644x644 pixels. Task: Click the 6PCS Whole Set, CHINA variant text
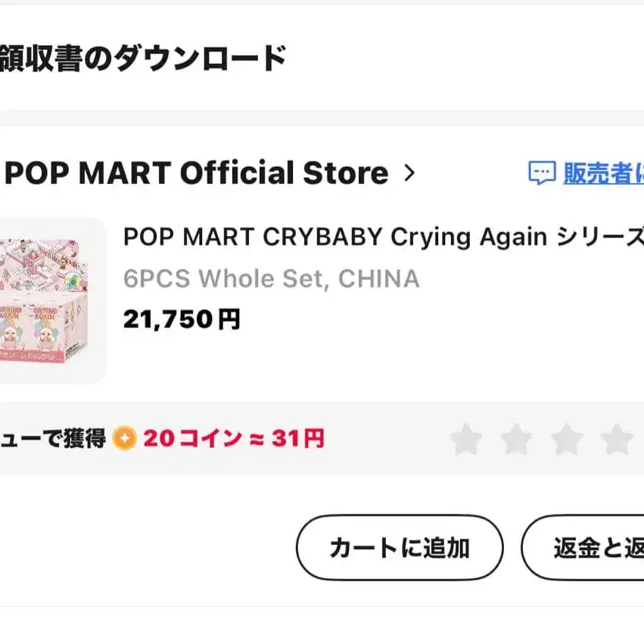[x=271, y=279]
